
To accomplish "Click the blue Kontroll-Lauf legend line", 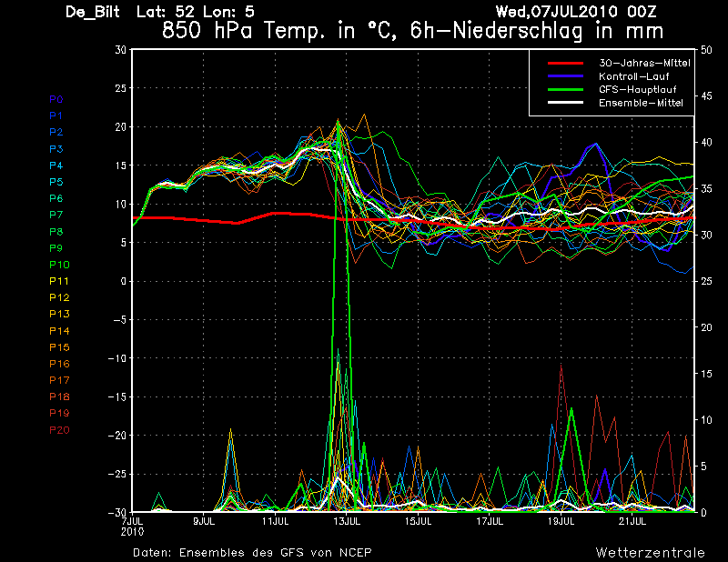I will point(565,76).
